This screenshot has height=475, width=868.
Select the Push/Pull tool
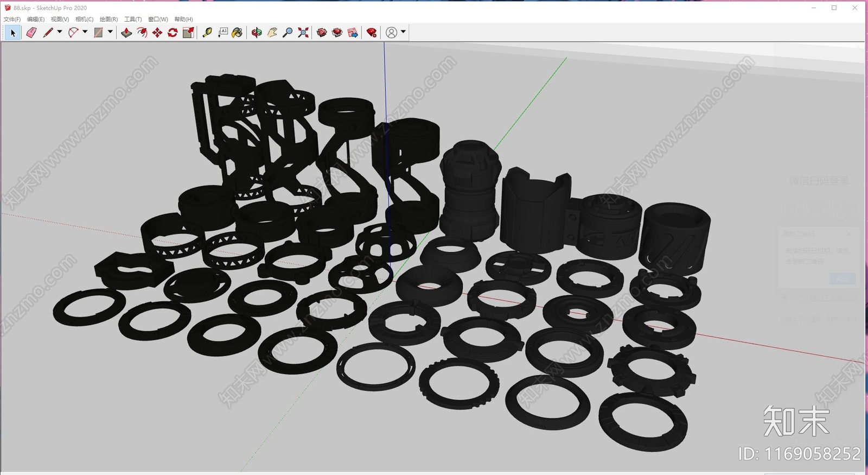(126, 33)
